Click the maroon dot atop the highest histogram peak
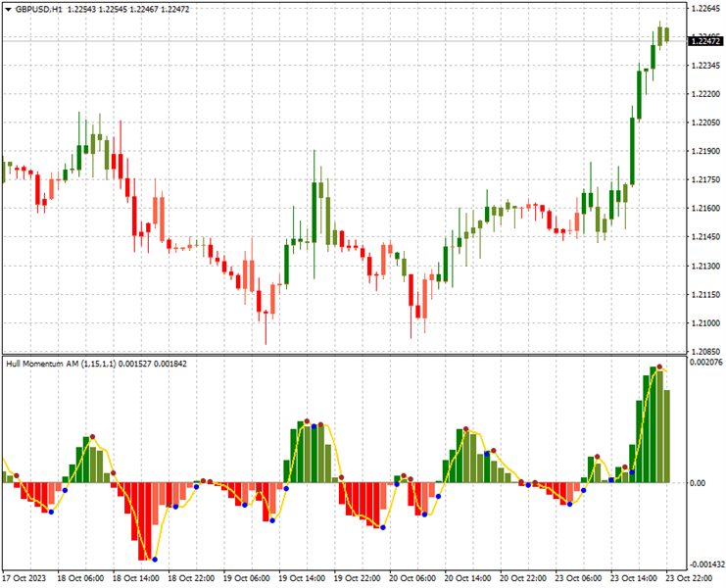The height and width of the screenshot is (588, 726). click(659, 367)
